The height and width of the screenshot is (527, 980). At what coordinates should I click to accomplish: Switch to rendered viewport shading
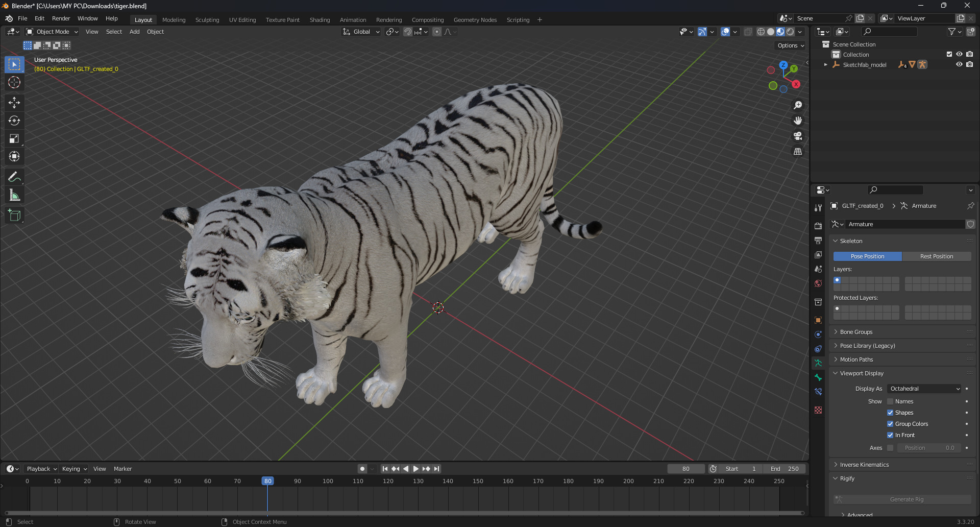[x=790, y=32]
